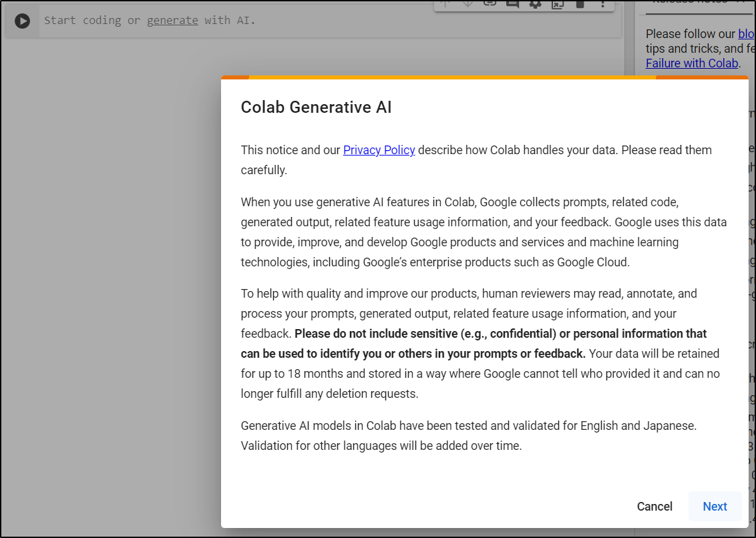Proceed with the Next button
Viewport: 756px width, 538px height.
[x=715, y=506]
